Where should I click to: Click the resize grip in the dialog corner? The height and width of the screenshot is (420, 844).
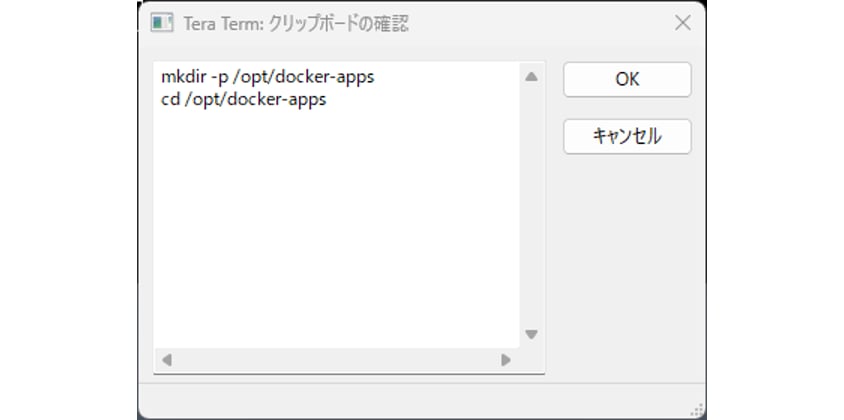click(x=698, y=411)
